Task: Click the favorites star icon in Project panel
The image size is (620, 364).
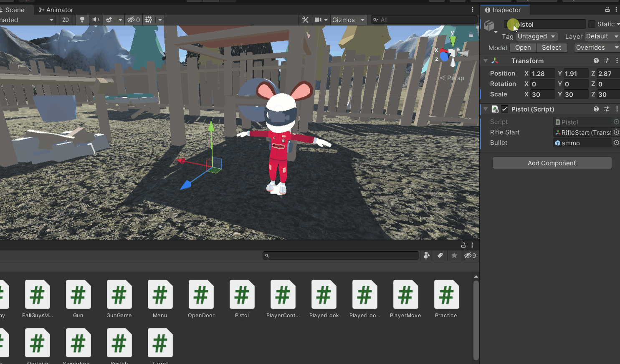Action: [x=454, y=255]
